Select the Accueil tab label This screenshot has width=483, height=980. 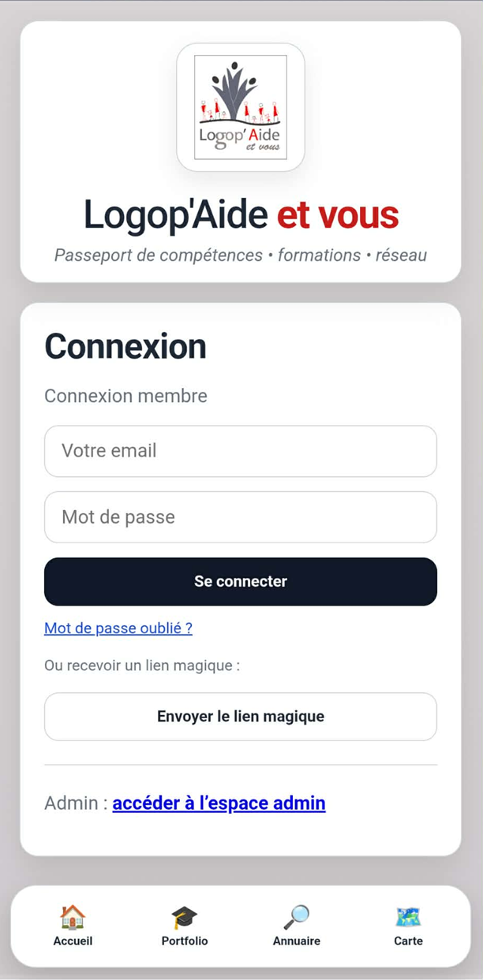click(x=73, y=941)
